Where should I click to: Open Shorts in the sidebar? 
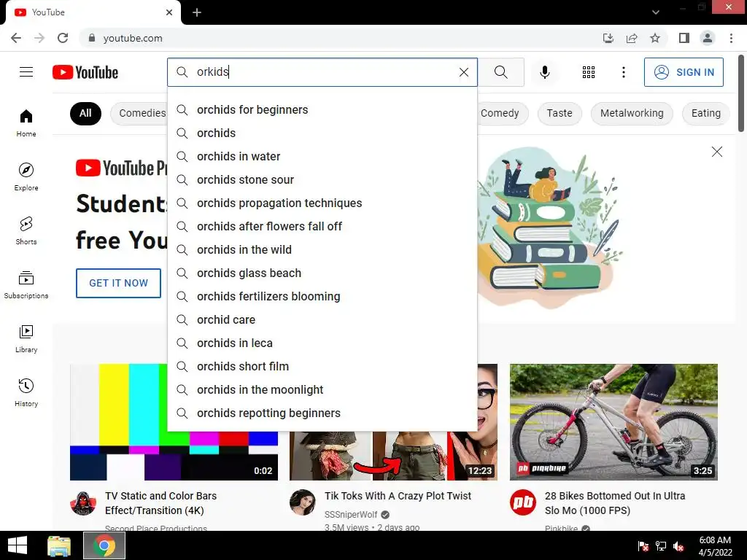(26, 230)
